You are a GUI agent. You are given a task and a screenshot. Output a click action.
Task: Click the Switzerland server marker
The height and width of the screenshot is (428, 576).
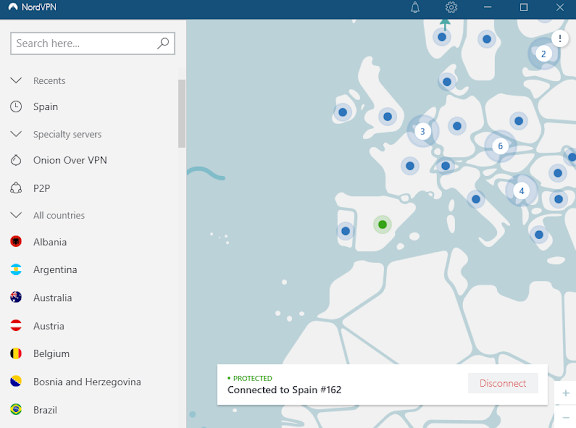[446, 166]
